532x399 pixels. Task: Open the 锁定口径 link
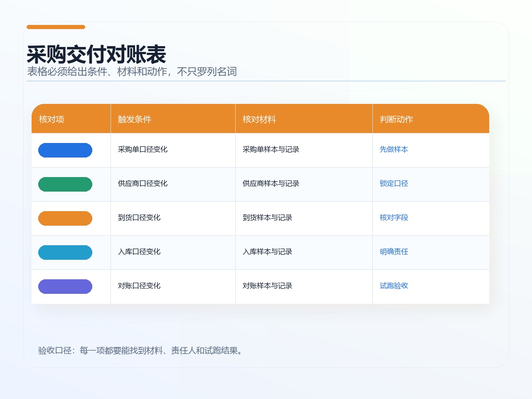(x=394, y=183)
